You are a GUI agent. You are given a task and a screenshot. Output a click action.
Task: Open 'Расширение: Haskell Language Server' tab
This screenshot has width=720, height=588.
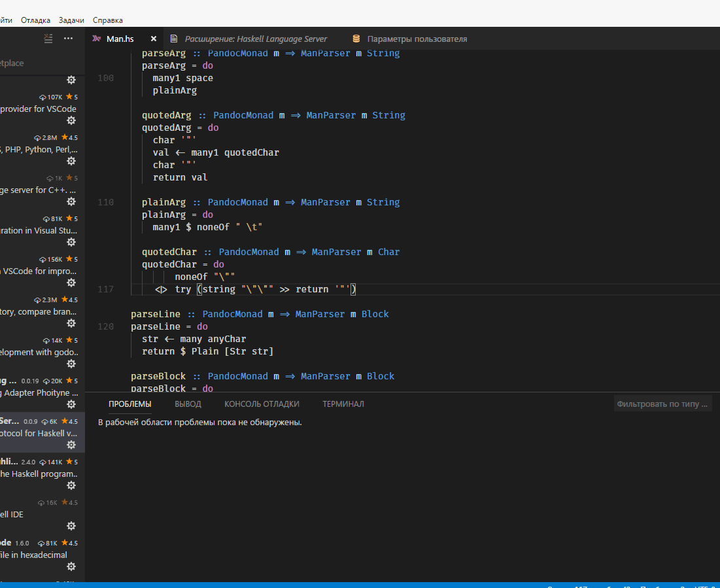pos(256,39)
